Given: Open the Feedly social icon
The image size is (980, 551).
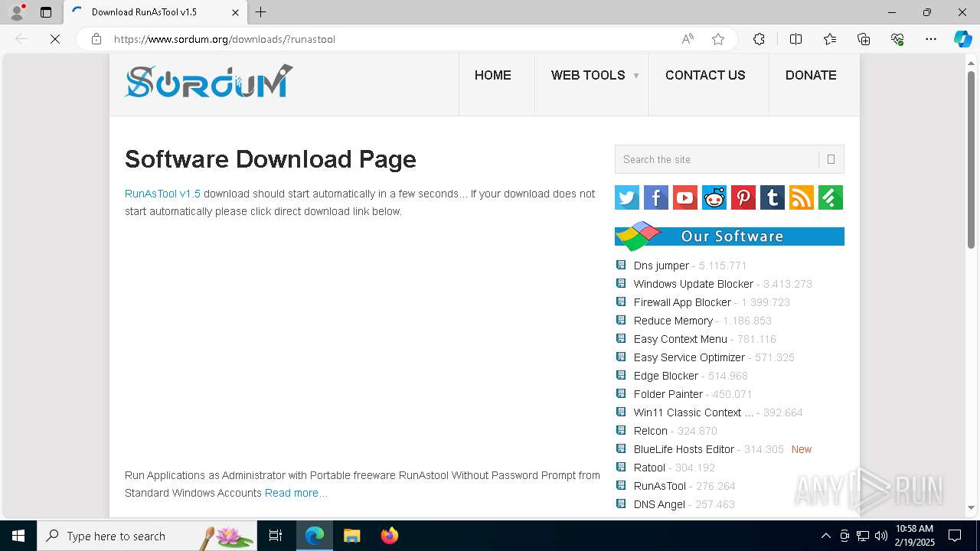Looking at the screenshot, I should (x=831, y=197).
